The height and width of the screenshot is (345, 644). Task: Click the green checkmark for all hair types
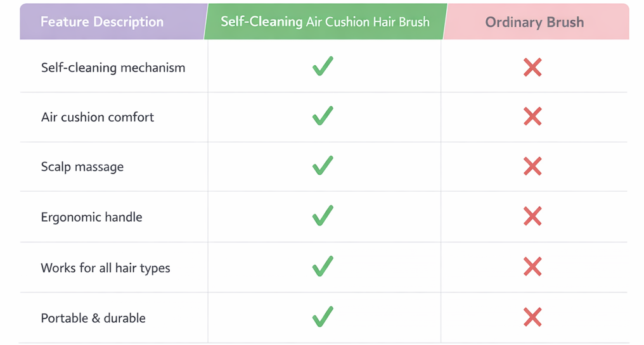(x=323, y=267)
